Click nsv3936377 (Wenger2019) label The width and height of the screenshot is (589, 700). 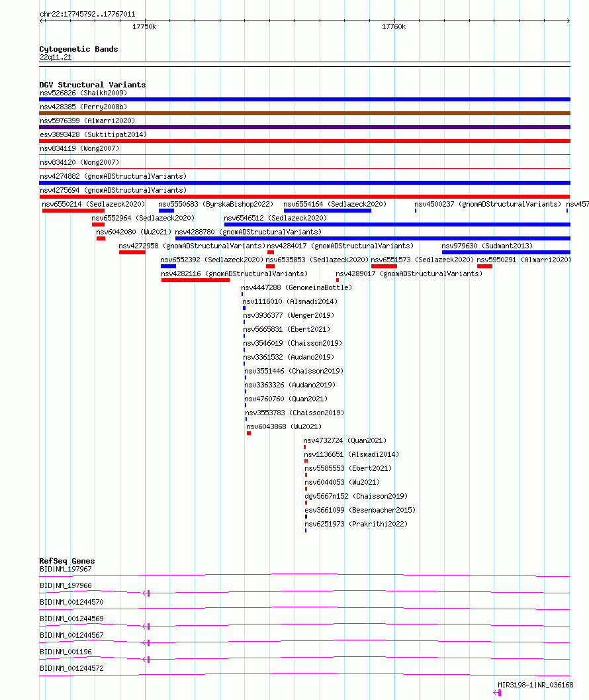pyautogui.click(x=289, y=315)
